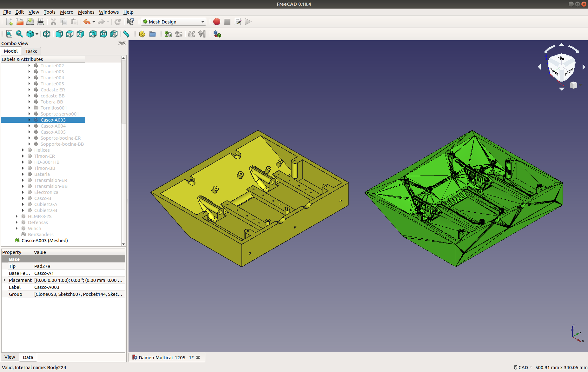Screen dimensions: 588x372
Task: Click the Print icon
Action: click(x=41, y=22)
